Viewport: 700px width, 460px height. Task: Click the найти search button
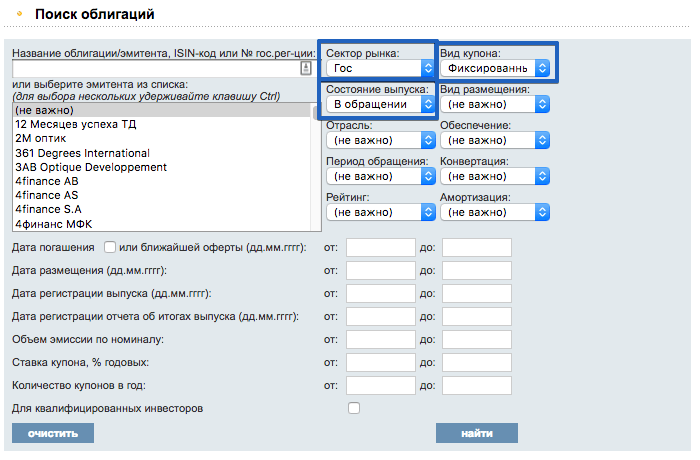(477, 433)
